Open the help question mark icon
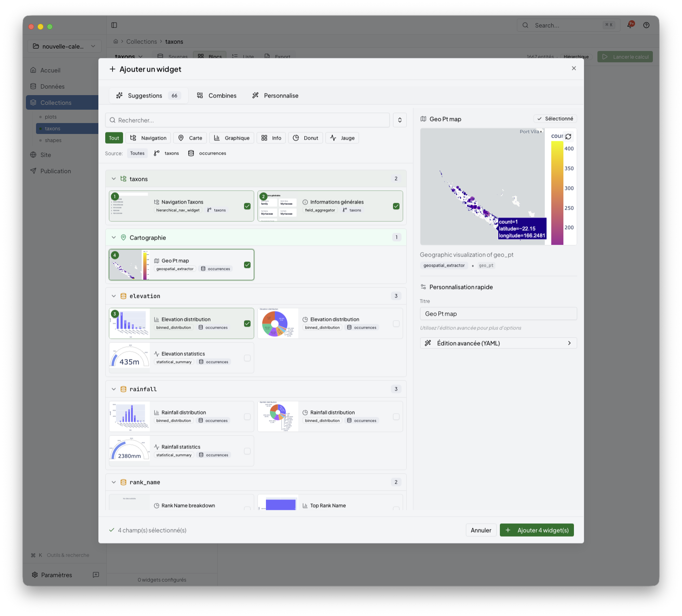 point(646,25)
